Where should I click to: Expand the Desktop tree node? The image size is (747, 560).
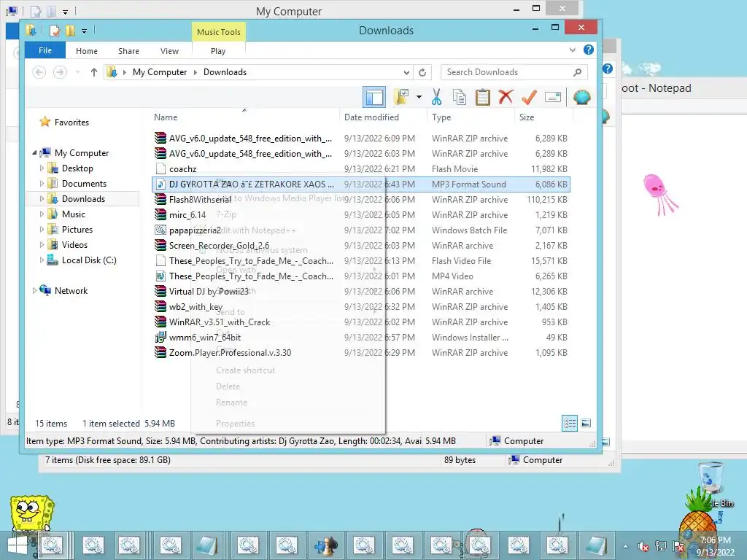coord(42,168)
